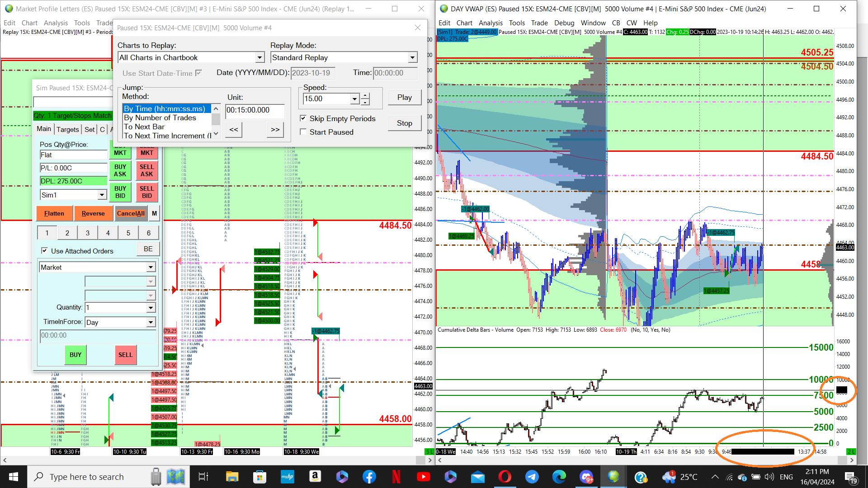The image size is (868, 488).
Task: Click the orange Flatten button
Action: 54,213
